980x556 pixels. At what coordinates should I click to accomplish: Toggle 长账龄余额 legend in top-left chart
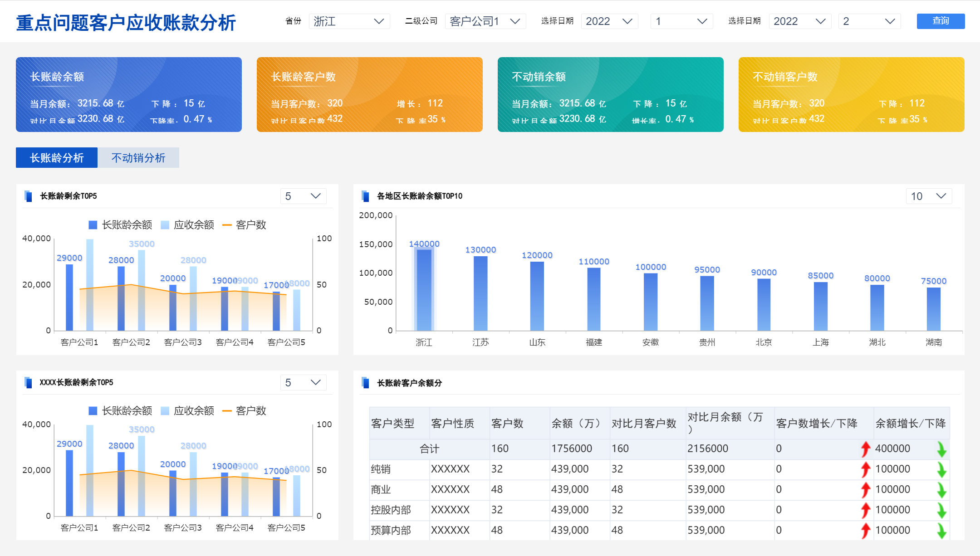pos(120,225)
